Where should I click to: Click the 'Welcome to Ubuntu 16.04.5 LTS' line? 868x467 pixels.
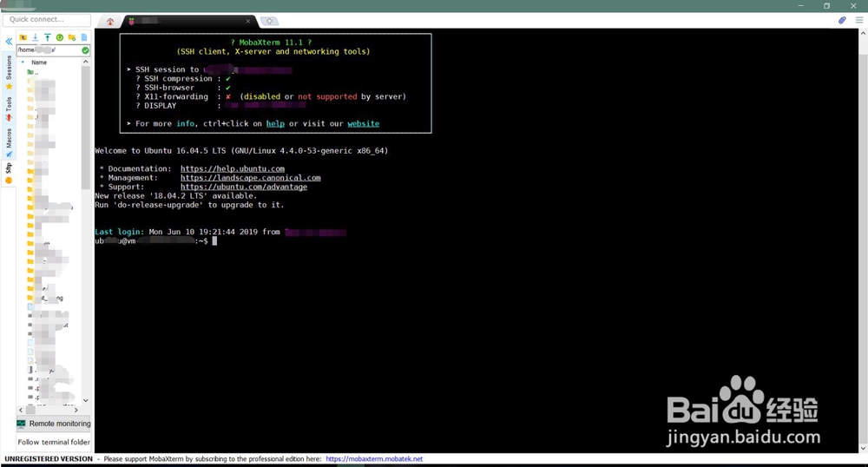click(241, 150)
